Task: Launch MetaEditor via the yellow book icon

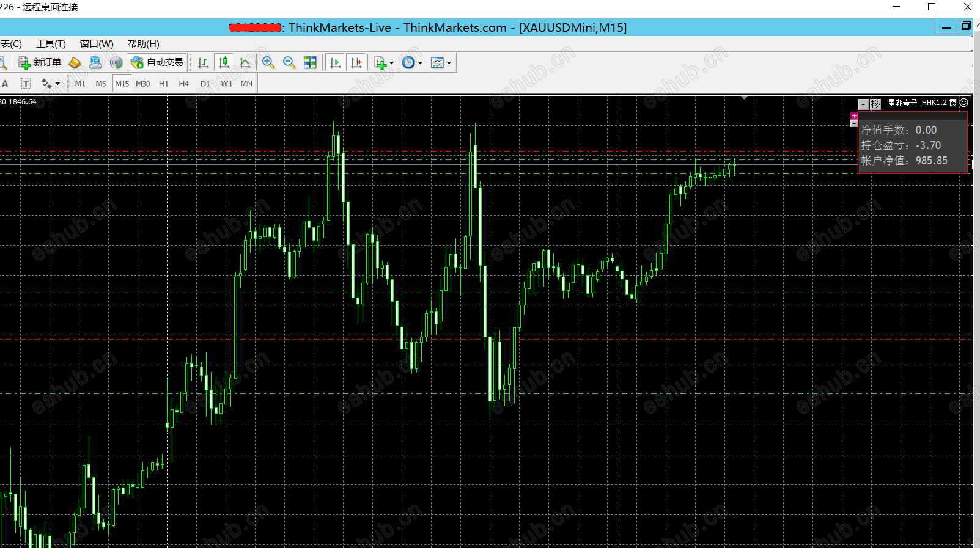Action: click(x=75, y=62)
